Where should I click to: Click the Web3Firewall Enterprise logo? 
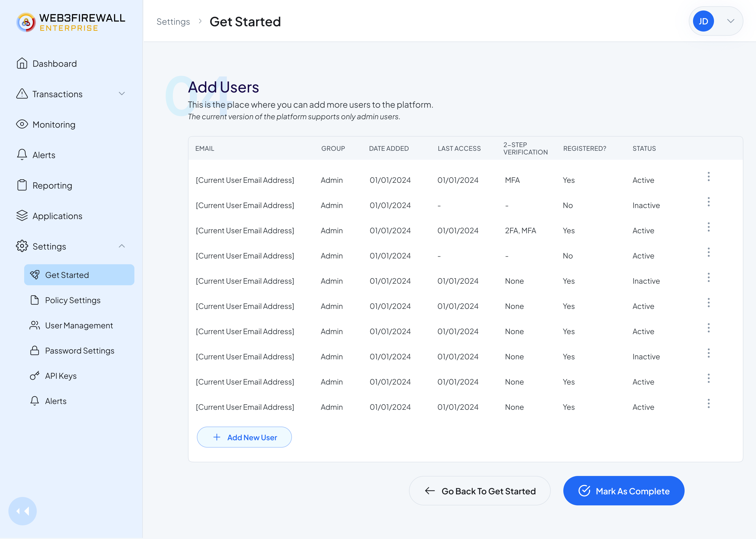click(71, 23)
